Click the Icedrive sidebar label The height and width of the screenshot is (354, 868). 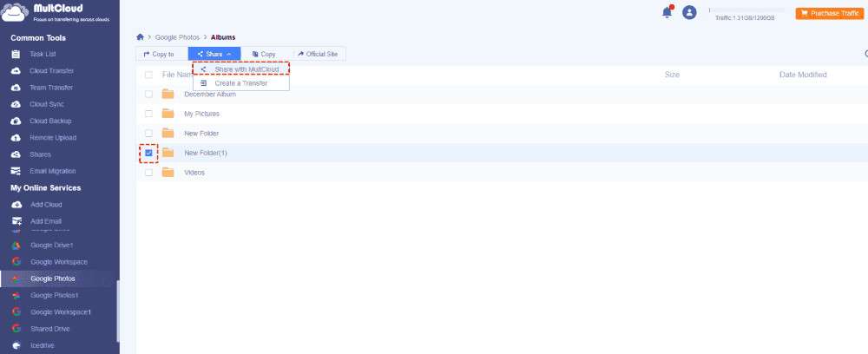pyautogui.click(x=42, y=345)
